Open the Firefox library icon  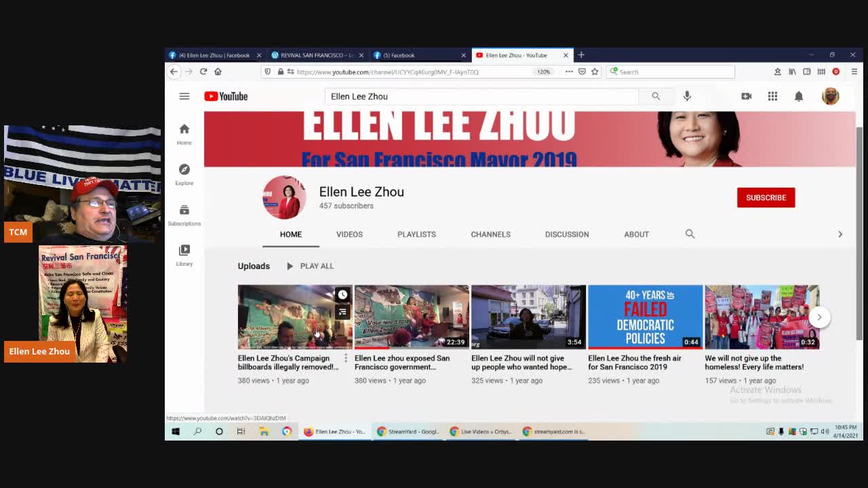point(792,71)
